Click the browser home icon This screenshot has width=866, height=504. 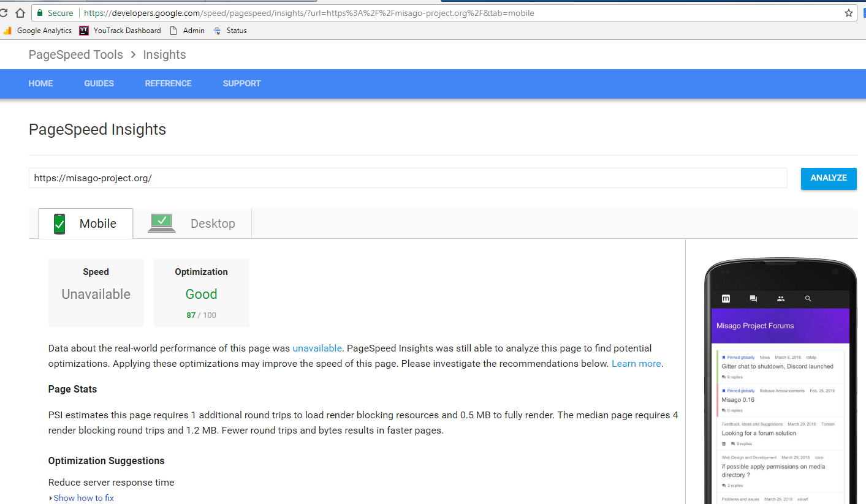point(20,13)
